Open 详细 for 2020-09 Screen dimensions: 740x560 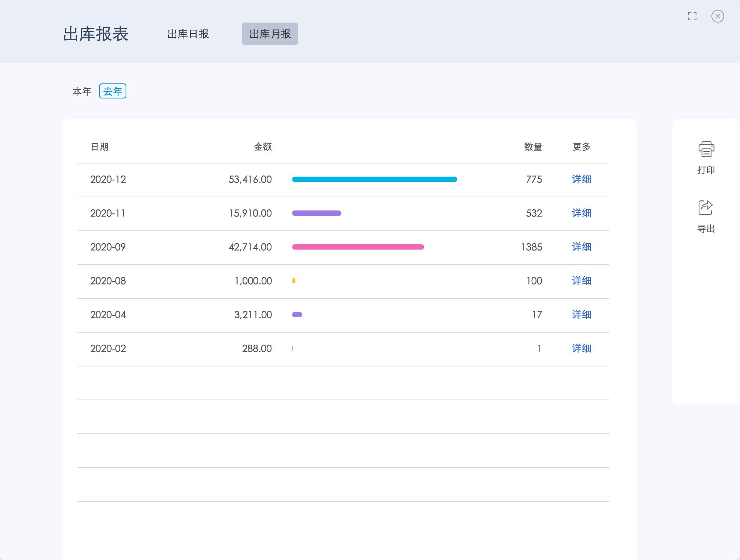pos(581,247)
